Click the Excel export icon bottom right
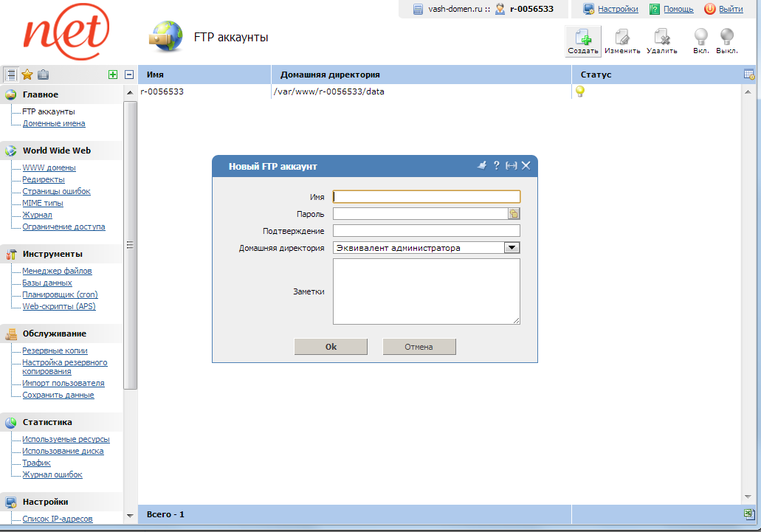Screen dimensions: 761x532 point(750,514)
